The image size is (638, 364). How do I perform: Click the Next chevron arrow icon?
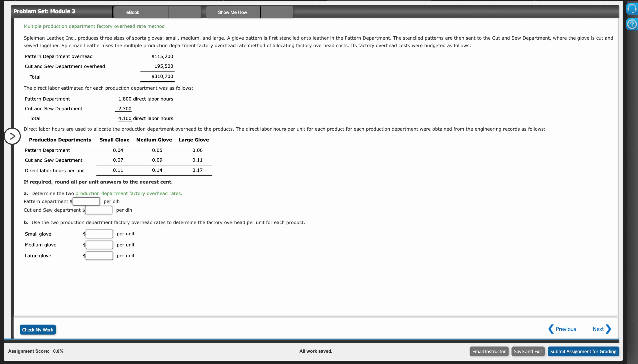pyautogui.click(x=609, y=329)
